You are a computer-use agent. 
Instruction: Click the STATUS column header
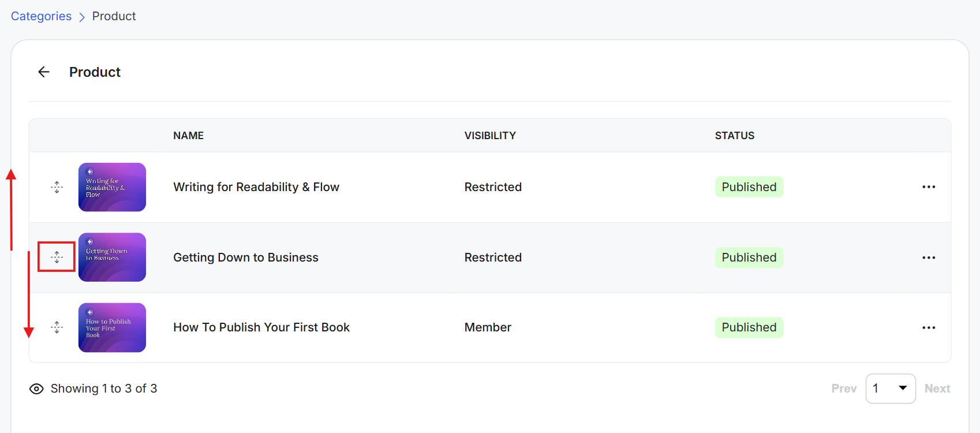point(735,136)
